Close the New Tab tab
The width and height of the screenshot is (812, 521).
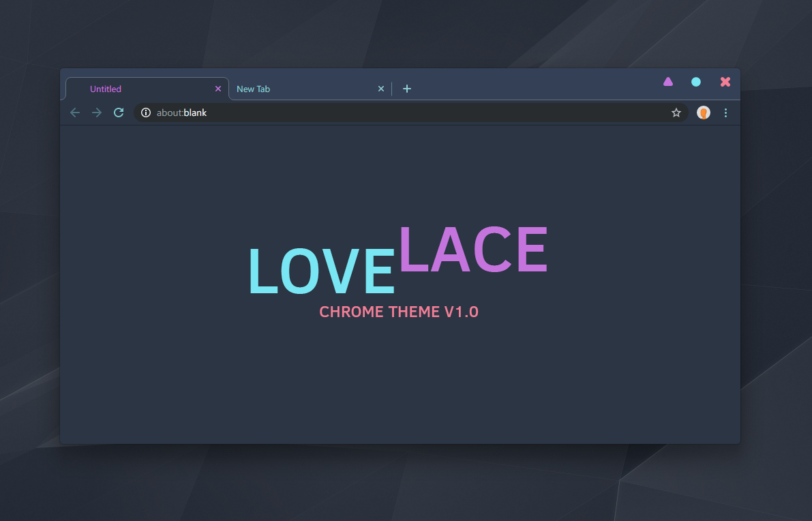coord(381,89)
